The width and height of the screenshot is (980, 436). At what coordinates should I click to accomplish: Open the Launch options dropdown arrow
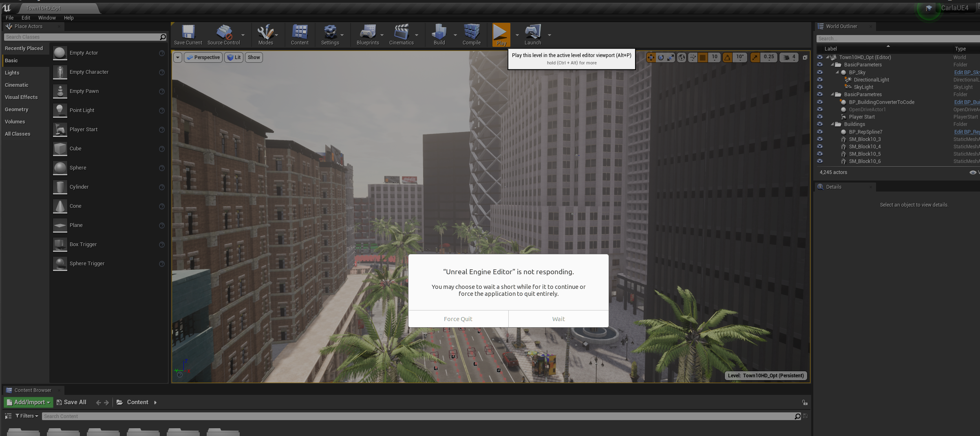pyautogui.click(x=549, y=35)
